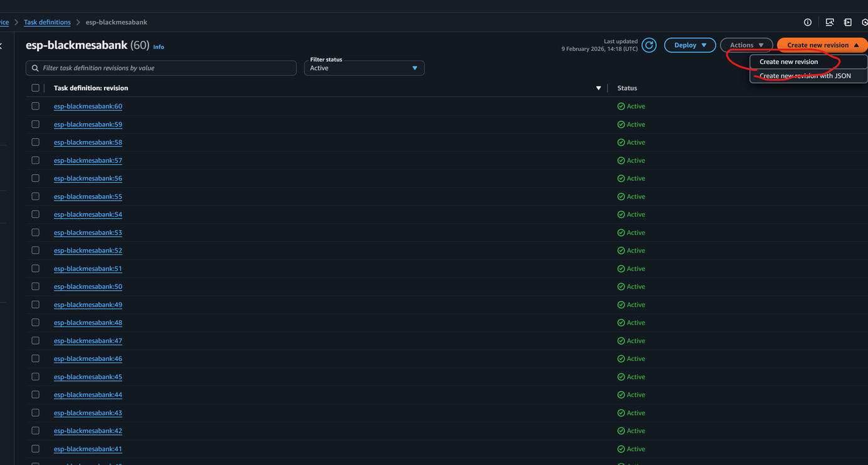
Task: Open the info circle icon in top bar
Action: pos(808,23)
